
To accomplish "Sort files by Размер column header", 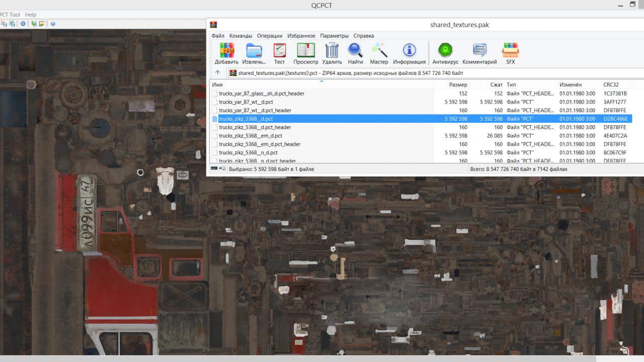I will pyautogui.click(x=458, y=84).
